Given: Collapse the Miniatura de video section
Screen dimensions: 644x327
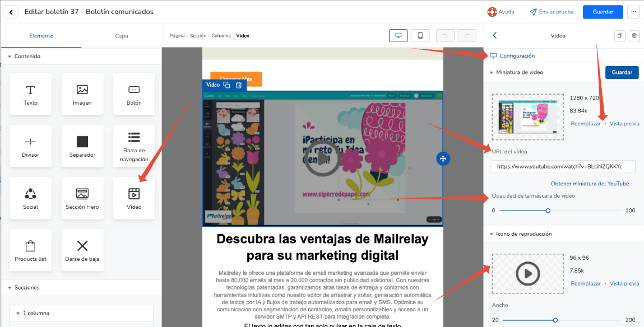Looking at the screenshot, I should click(x=492, y=73).
